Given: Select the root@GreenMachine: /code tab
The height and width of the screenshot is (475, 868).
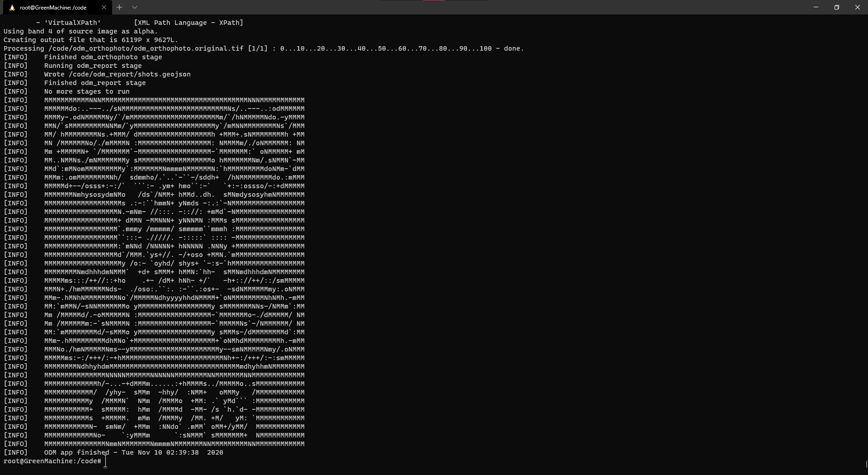Looking at the screenshot, I should 53,8.
